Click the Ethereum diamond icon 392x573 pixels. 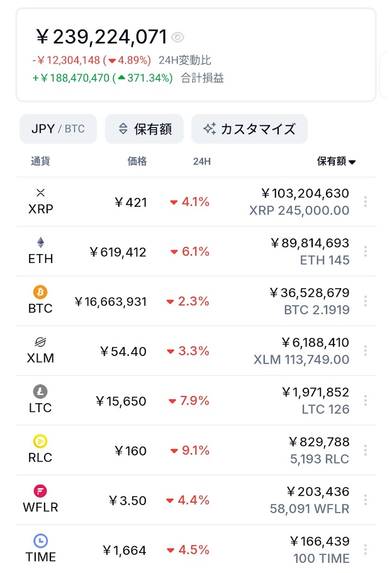(x=41, y=242)
